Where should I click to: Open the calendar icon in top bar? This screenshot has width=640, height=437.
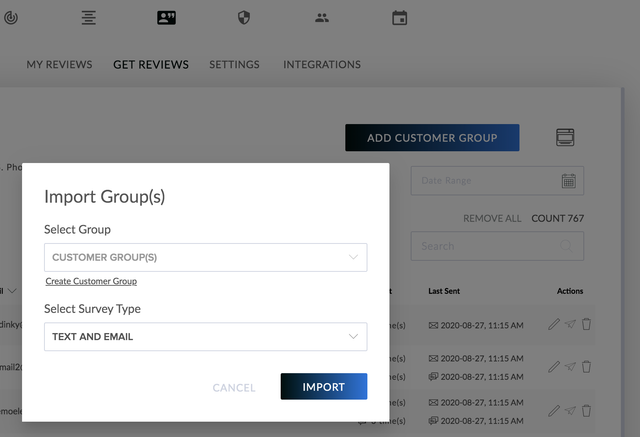click(400, 18)
